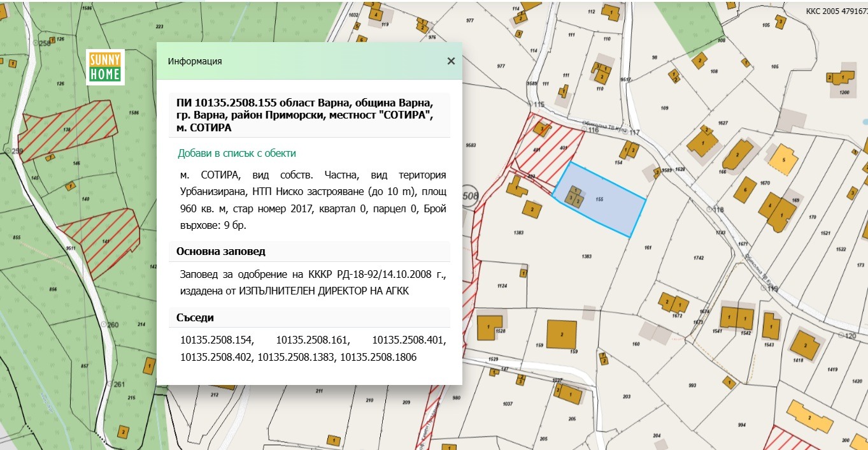Click the building in parcel 1418
This screenshot has height=450, width=868.
pos(806,344)
